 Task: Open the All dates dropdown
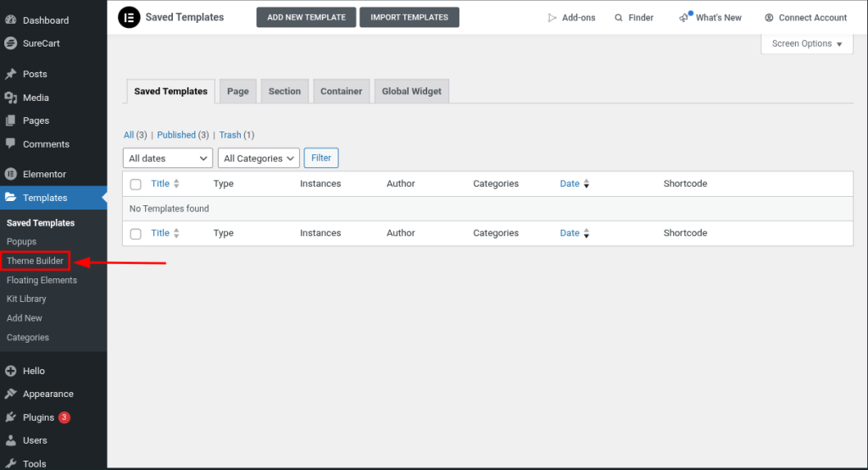tap(168, 159)
